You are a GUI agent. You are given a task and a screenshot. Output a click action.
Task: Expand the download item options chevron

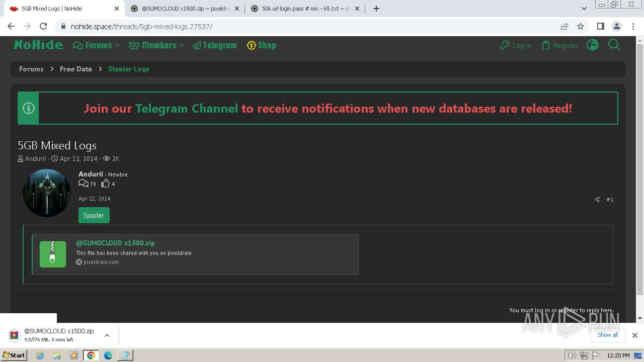107,335
